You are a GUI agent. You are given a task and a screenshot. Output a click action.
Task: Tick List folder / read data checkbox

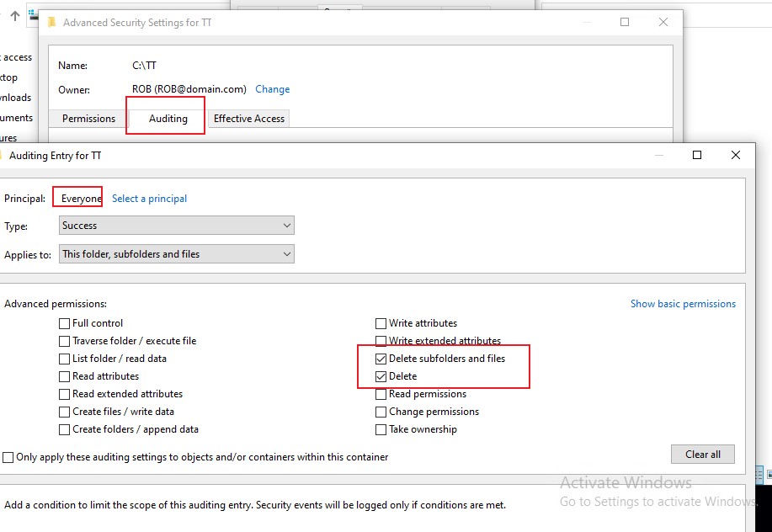point(64,359)
